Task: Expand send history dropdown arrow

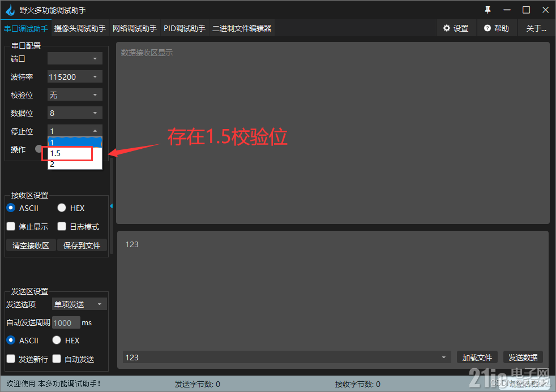Action: click(444, 357)
